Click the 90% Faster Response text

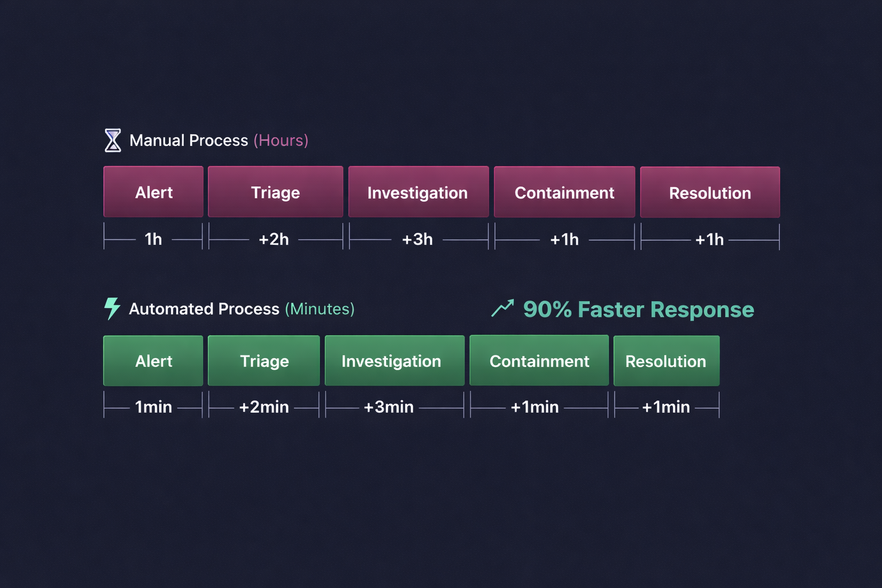click(638, 310)
